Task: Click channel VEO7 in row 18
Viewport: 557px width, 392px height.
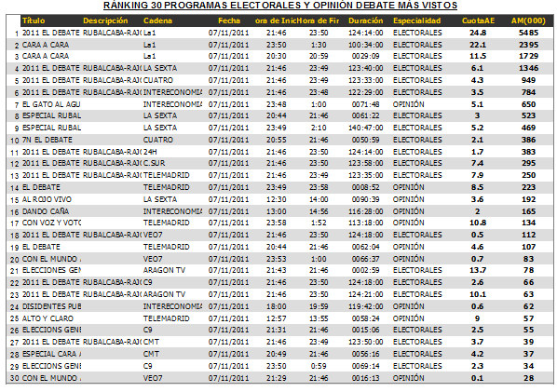Action: (x=153, y=235)
